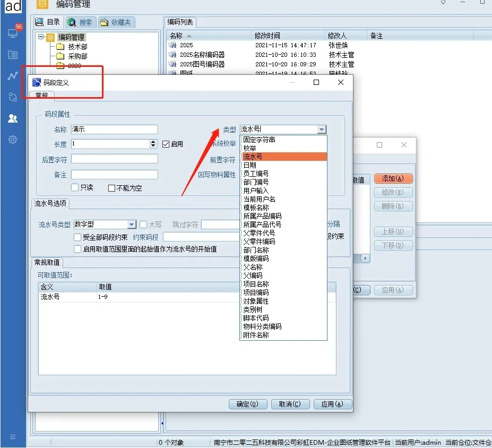
Task: Select the 常规取值 tab
Action: [47, 262]
